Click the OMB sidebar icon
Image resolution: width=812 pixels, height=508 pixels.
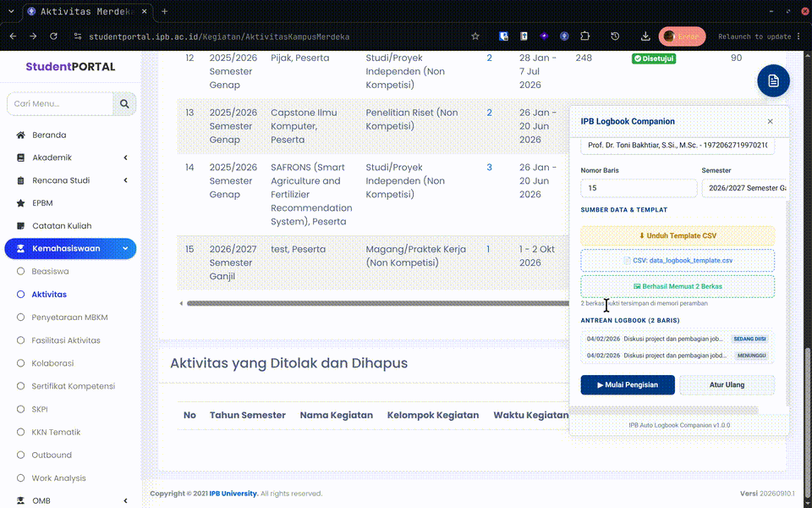click(20, 500)
